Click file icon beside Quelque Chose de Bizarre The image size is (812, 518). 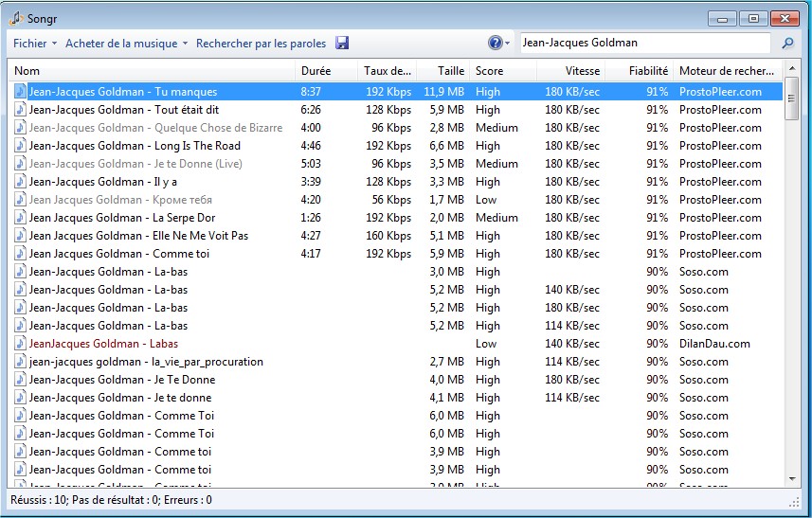click(20, 128)
